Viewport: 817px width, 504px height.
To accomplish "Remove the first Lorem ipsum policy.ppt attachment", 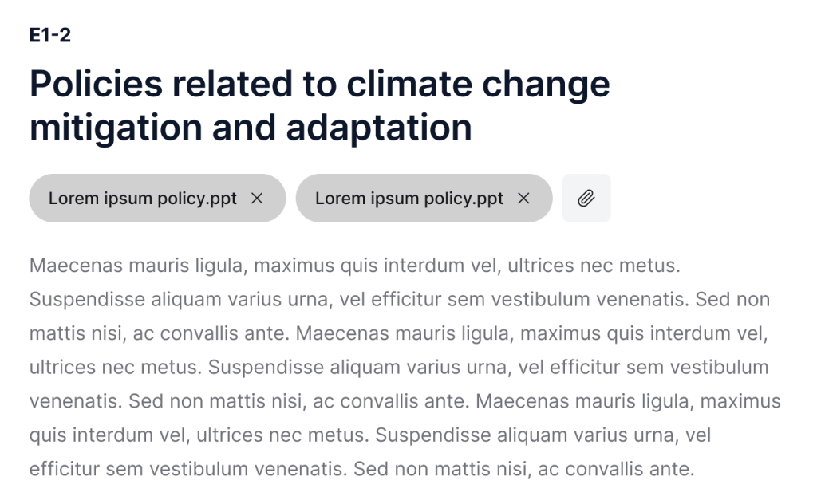I will 257,199.
